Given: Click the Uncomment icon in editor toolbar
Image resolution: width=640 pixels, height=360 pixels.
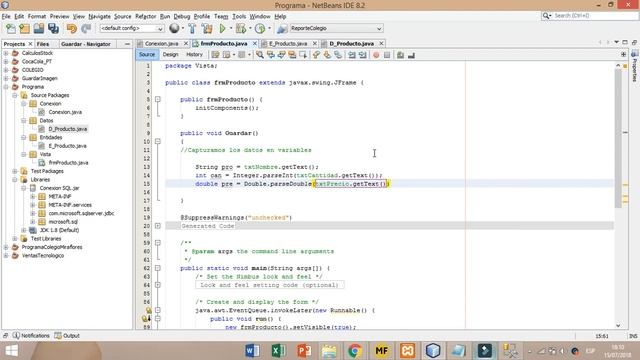Looking at the screenshot, I should click(411, 55).
